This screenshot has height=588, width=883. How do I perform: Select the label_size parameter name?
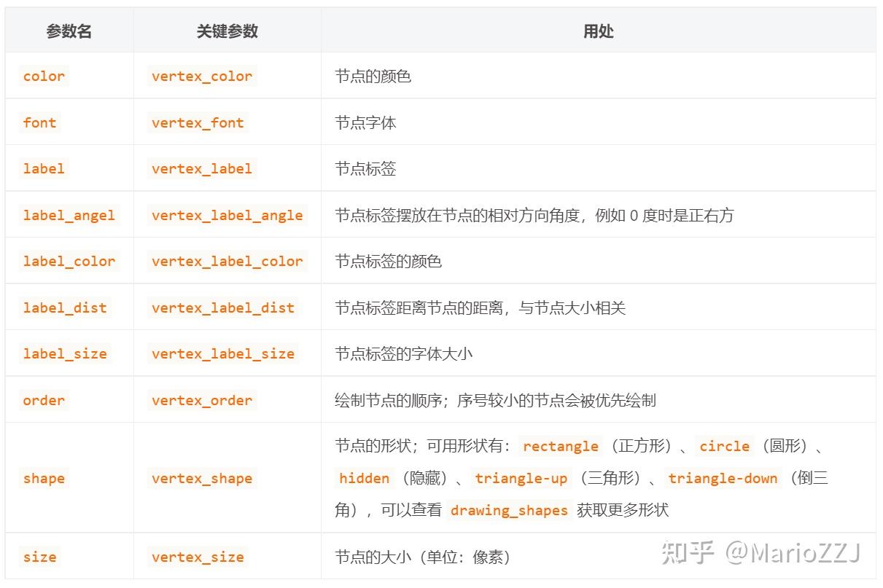pyautogui.click(x=64, y=353)
